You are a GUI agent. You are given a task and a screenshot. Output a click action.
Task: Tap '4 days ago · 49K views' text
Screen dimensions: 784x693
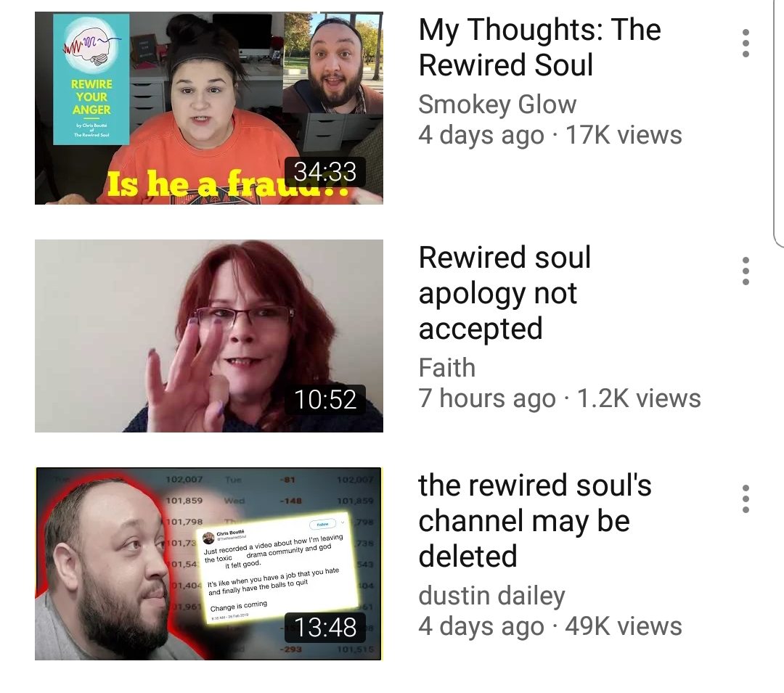(550, 626)
